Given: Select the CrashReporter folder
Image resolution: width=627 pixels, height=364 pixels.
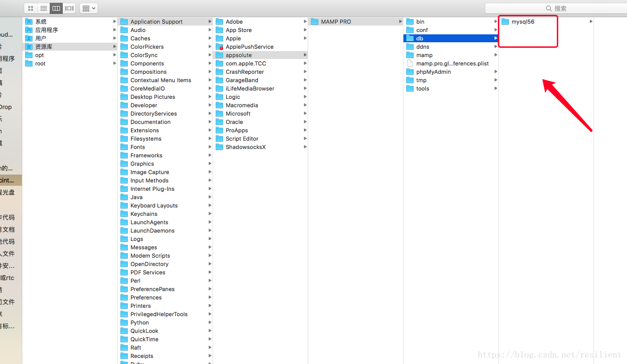Looking at the screenshot, I should point(261,72).
